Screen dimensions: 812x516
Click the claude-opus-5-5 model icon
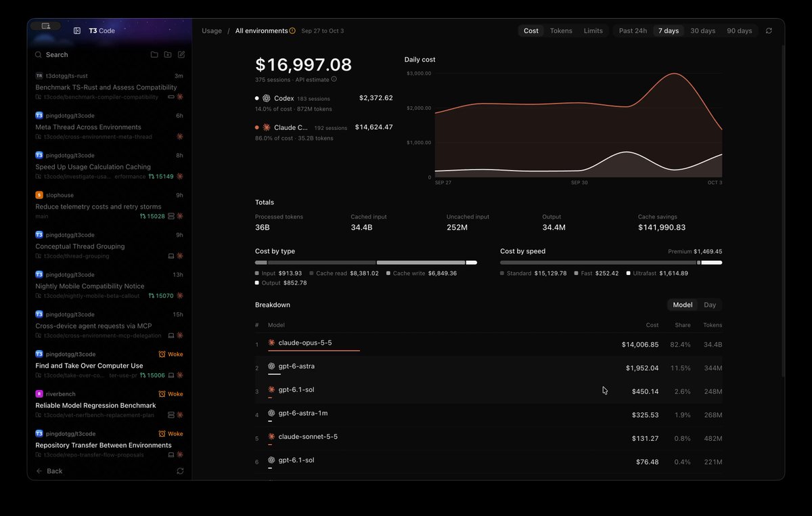tap(271, 343)
